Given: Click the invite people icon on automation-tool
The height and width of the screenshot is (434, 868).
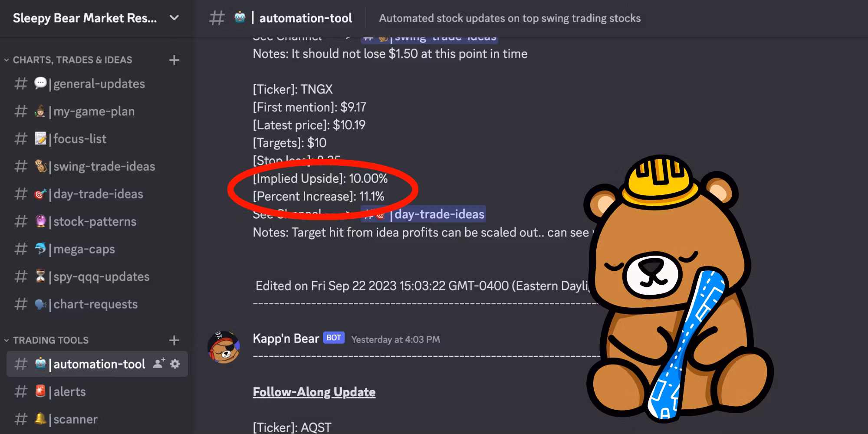Looking at the screenshot, I should 159,364.
